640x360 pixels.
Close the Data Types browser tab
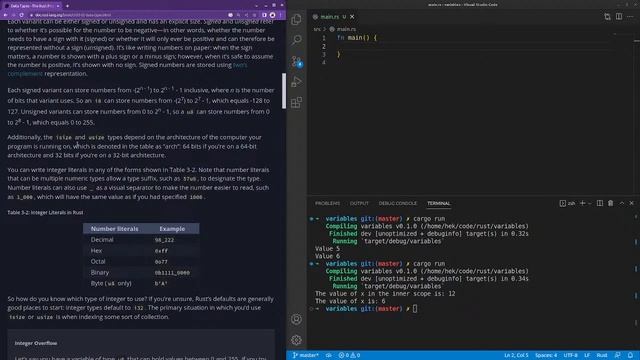click(x=58, y=6)
